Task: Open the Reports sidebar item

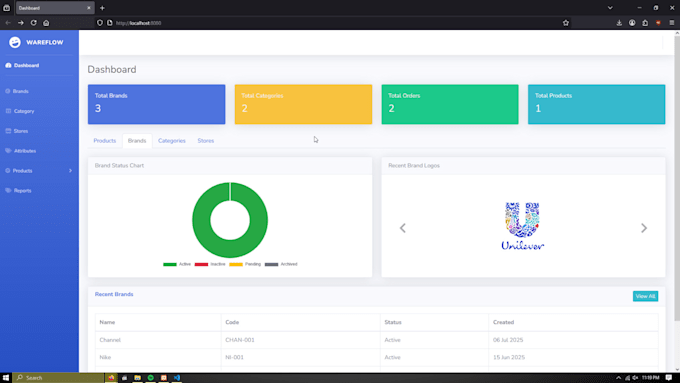Action: pyautogui.click(x=18, y=190)
